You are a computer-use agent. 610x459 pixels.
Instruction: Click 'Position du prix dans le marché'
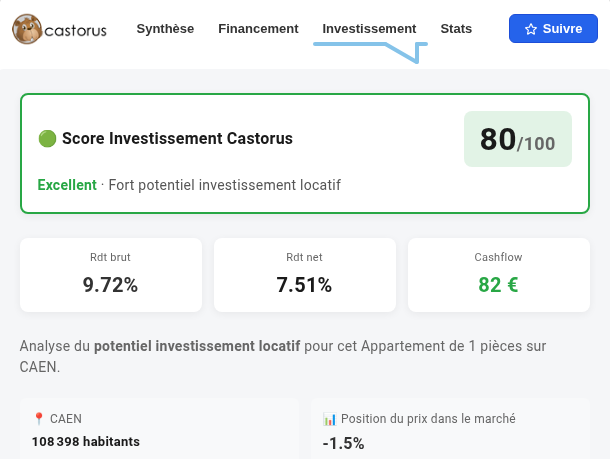[x=428, y=419]
